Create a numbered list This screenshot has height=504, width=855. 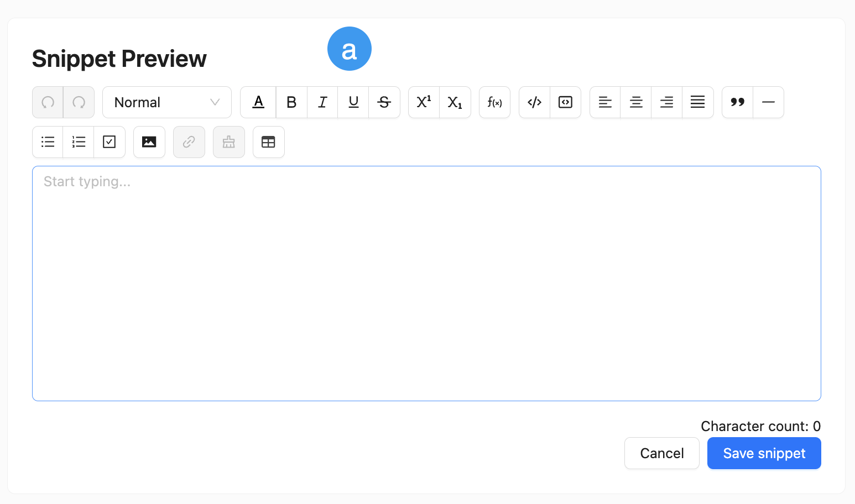(79, 142)
